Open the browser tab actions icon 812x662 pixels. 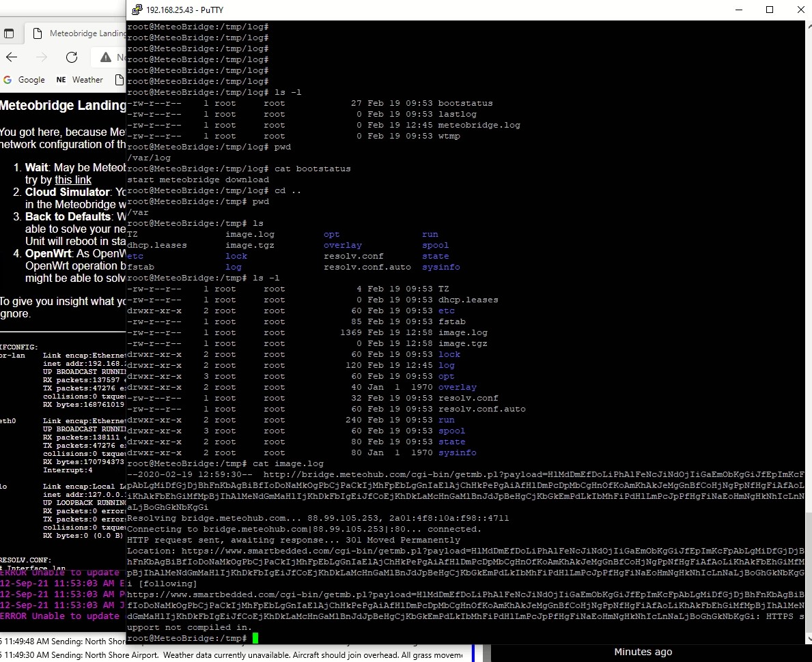click(9, 33)
